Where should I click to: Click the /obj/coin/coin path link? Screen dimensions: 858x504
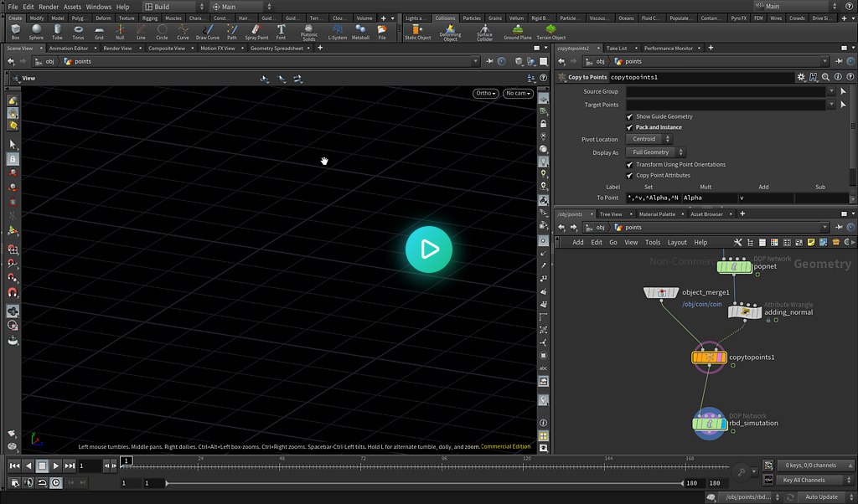pyautogui.click(x=701, y=305)
